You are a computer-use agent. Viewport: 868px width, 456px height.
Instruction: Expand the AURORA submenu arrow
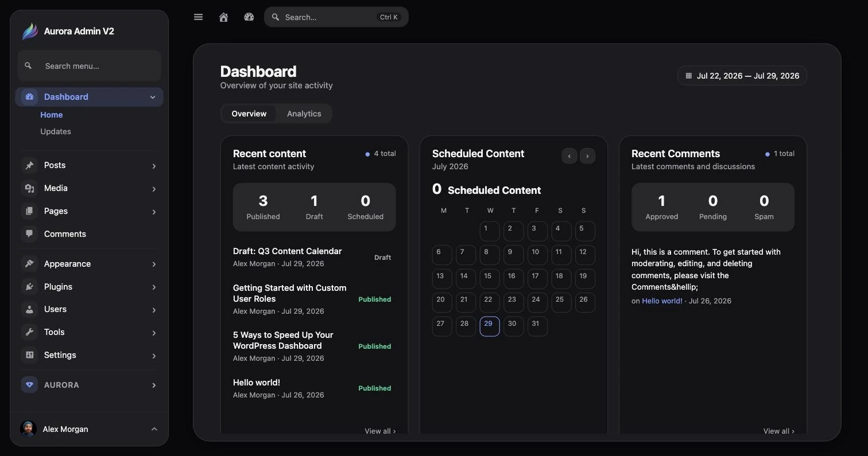(154, 385)
